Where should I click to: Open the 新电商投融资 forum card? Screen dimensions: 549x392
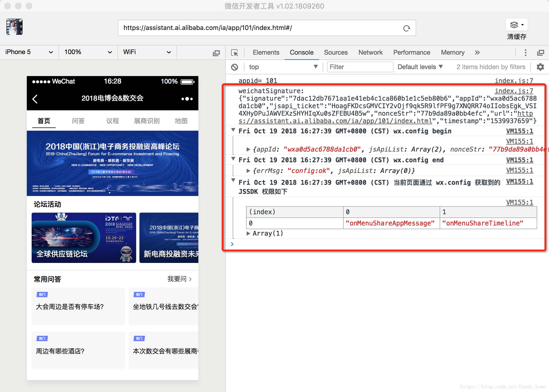(169, 238)
